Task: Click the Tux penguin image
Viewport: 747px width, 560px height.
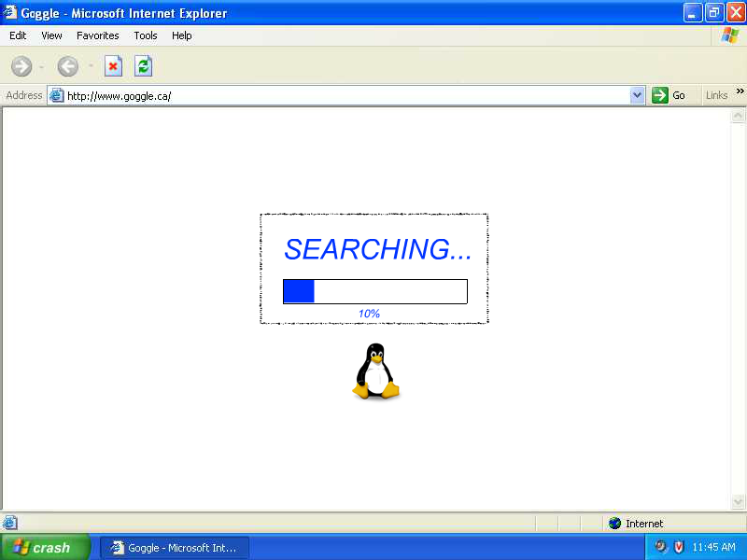Action: [x=376, y=371]
